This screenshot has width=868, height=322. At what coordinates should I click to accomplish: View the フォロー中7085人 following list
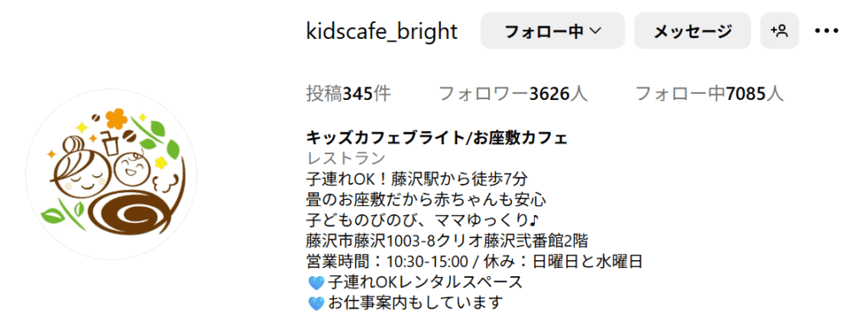(x=709, y=94)
